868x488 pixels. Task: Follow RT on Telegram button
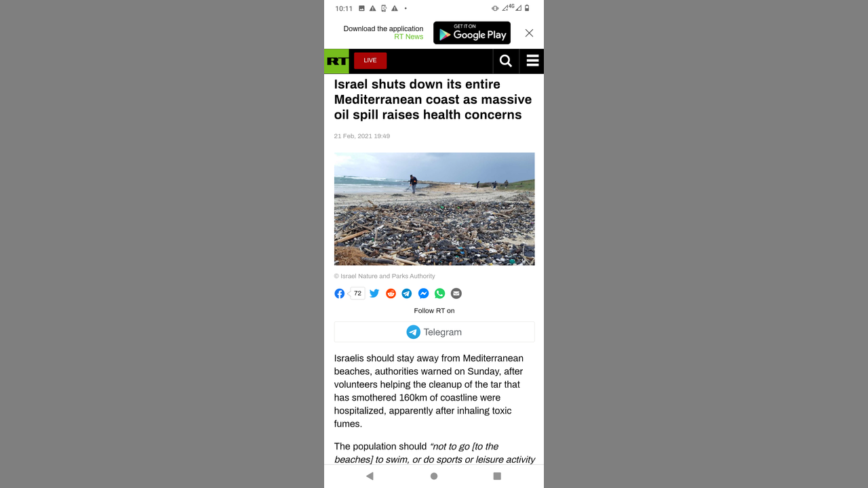(434, 332)
